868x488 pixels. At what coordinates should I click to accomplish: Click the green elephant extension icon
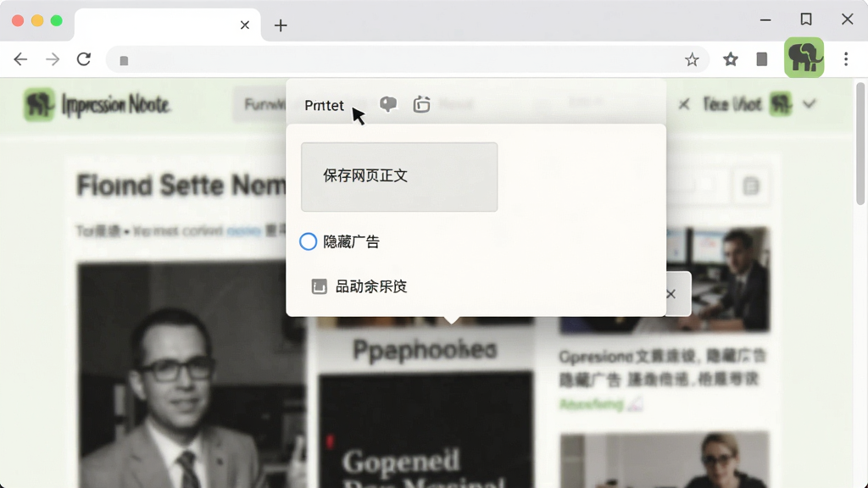[x=804, y=58]
